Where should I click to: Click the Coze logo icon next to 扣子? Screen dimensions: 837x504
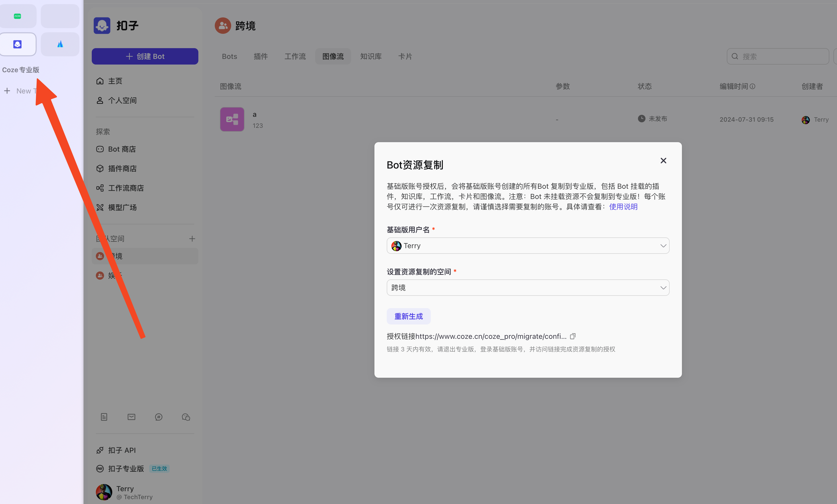tap(102, 25)
